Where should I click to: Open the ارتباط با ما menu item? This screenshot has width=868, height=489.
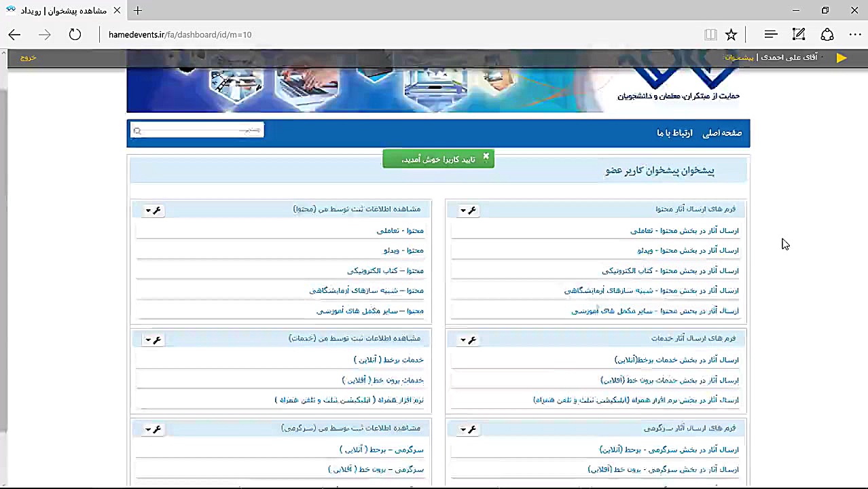click(x=674, y=132)
